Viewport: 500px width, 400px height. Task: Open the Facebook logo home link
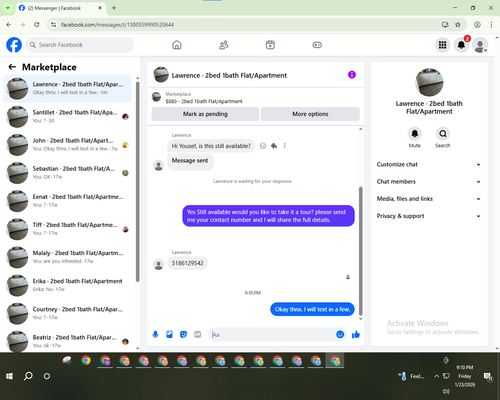coord(14,45)
